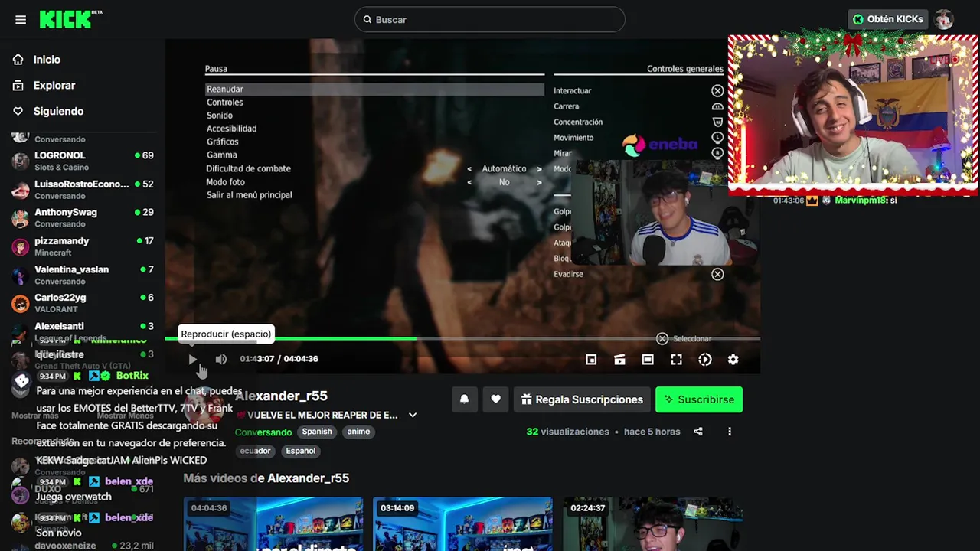Screen dimensions: 980x551
Task: Open the hamburger sidebar menu
Action: coord(21,19)
